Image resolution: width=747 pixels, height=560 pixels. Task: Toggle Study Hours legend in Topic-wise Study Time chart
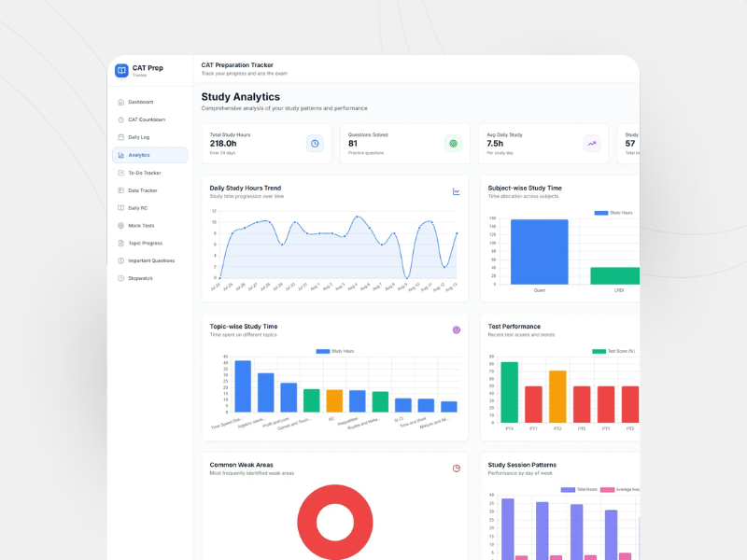tap(334, 351)
